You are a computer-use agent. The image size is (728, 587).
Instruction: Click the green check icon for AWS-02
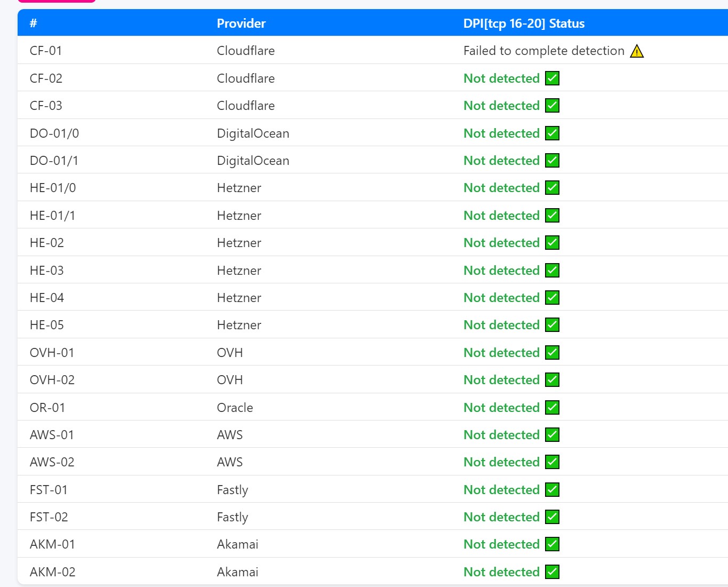(553, 462)
